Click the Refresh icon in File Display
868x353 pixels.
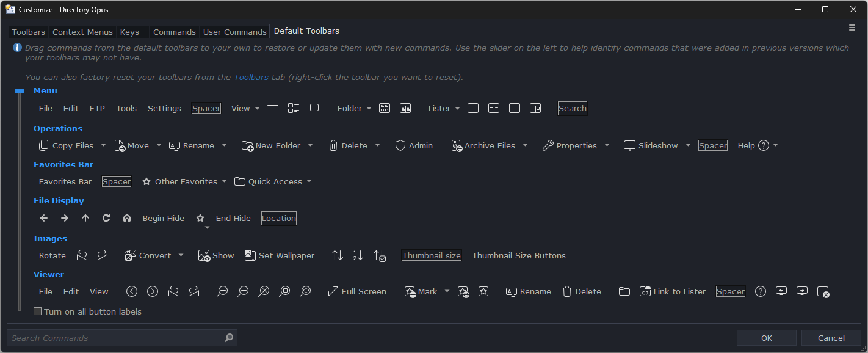(106, 218)
